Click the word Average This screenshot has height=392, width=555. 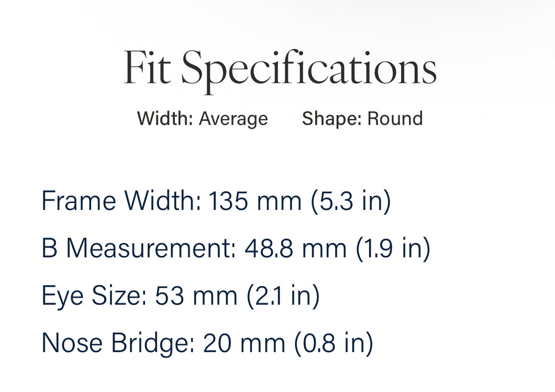click(x=233, y=118)
